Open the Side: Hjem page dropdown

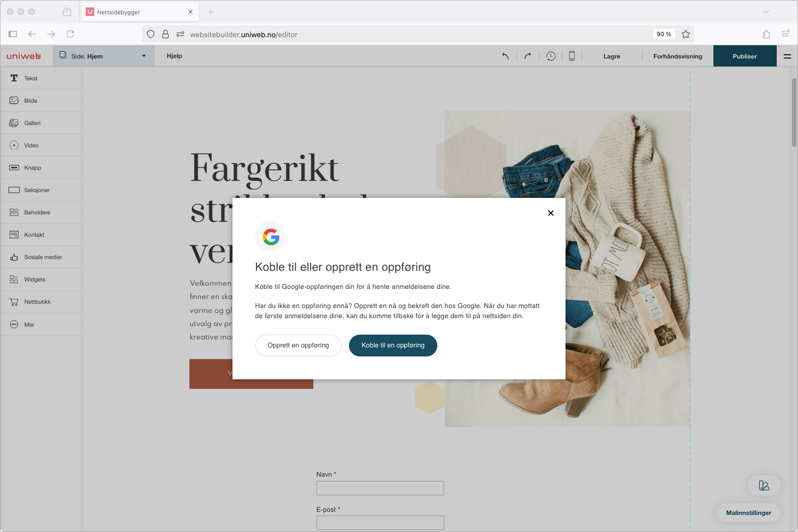click(104, 56)
